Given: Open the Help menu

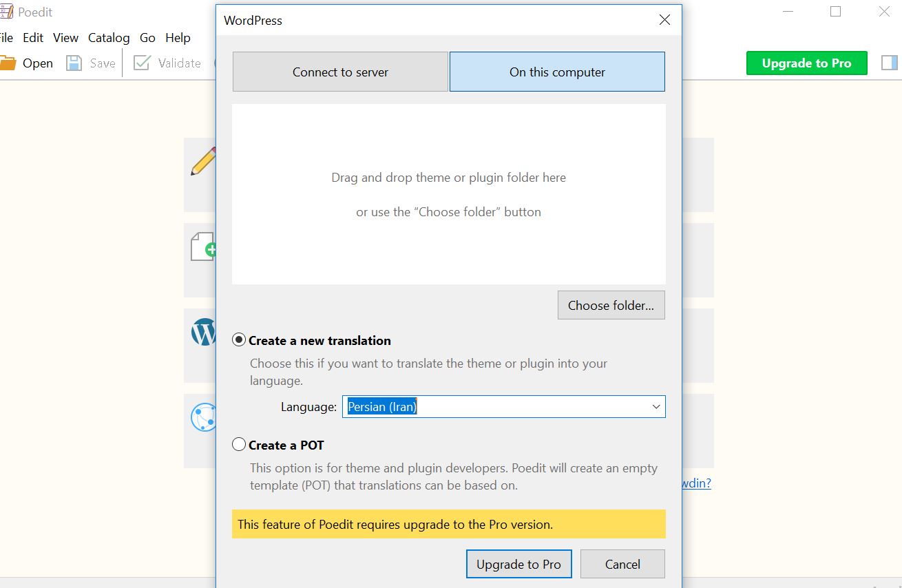Looking at the screenshot, I should pos(178,38).
